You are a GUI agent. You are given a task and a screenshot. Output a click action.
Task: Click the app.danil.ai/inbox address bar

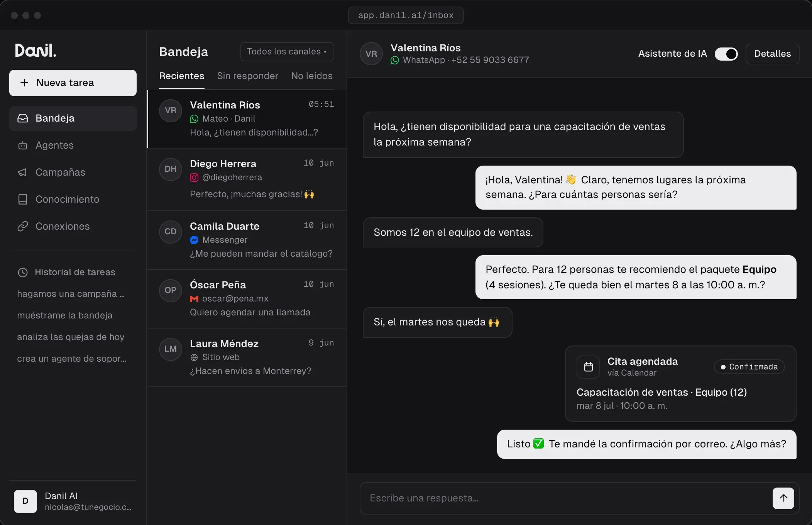coord(406,15)
